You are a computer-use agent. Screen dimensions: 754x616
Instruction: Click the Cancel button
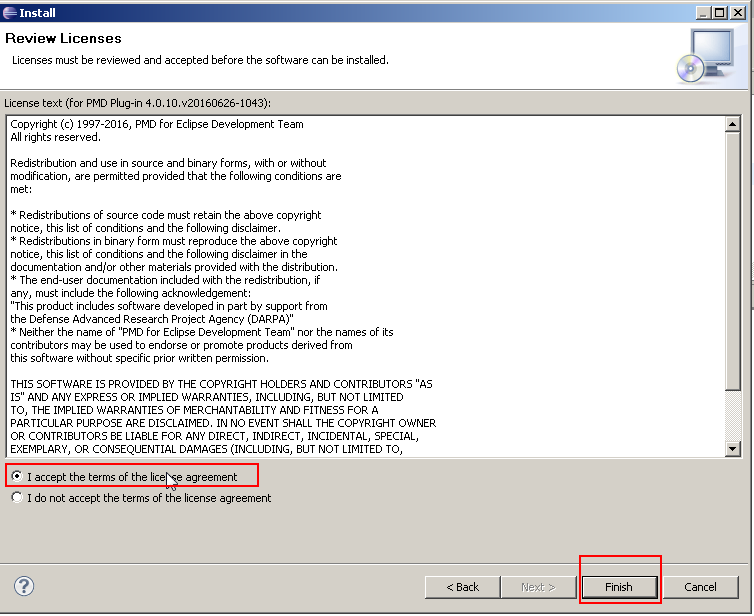[700, 587]
